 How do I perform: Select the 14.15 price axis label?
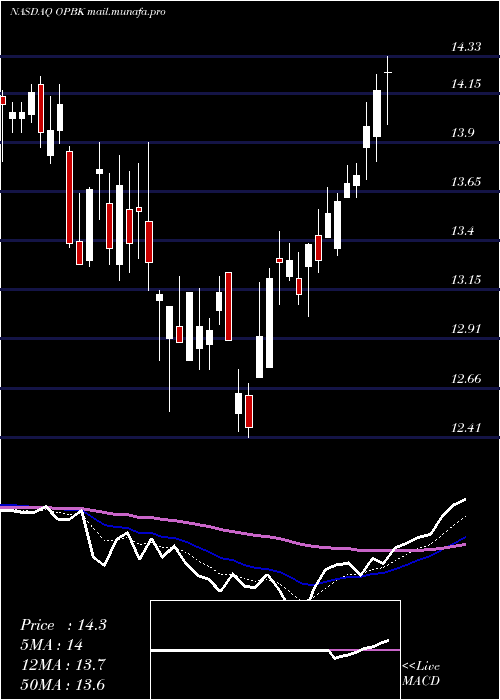[x=466, y=83]
